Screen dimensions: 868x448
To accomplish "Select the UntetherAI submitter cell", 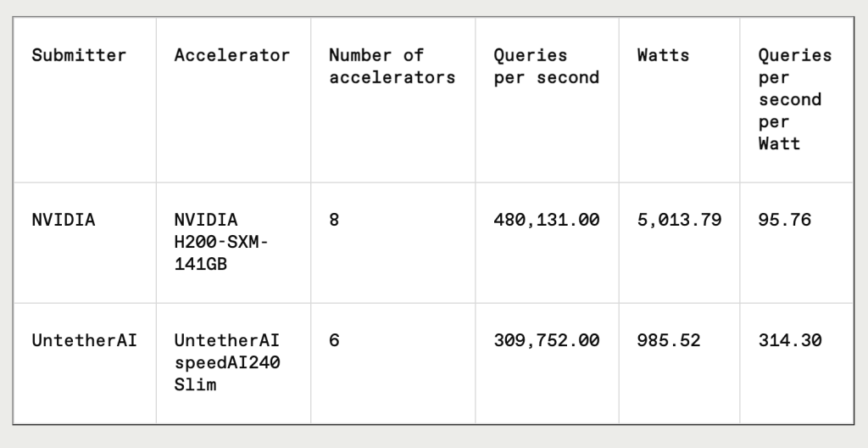I will click(x=84, y=340).
